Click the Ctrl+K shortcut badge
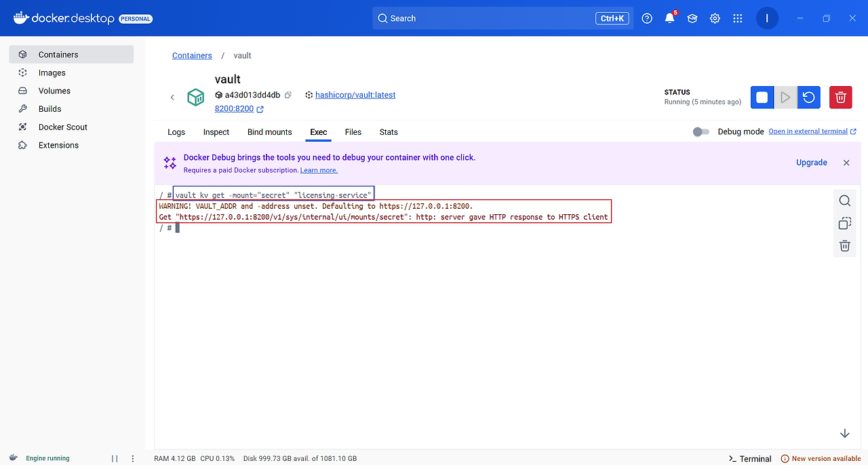This screenshot has width=868, height=465. coord(612,18)
